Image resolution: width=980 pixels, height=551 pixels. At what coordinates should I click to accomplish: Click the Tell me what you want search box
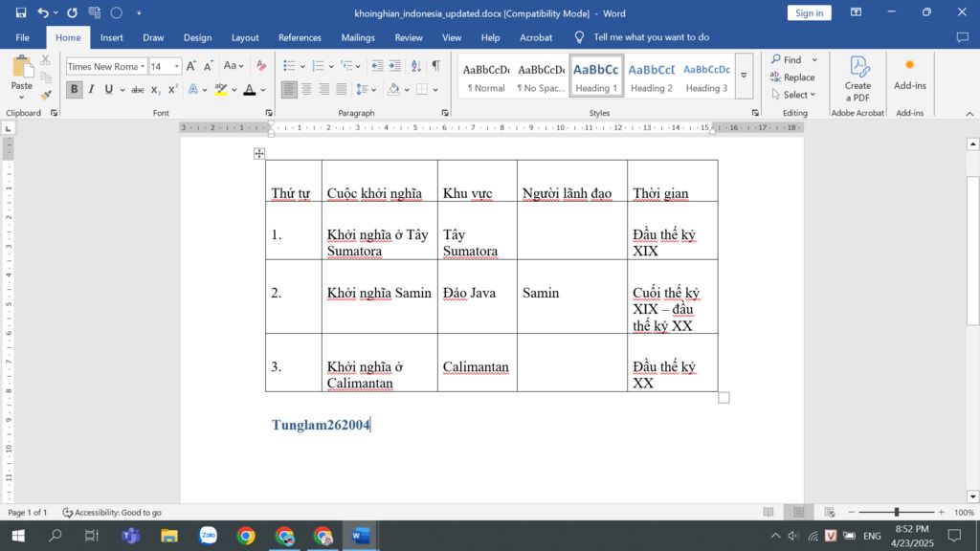pyautogui.click(x=651, y=37)
